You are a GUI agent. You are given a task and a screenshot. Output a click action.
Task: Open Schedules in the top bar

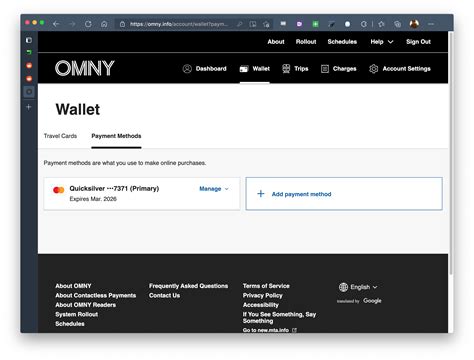[x=342, y=42]
